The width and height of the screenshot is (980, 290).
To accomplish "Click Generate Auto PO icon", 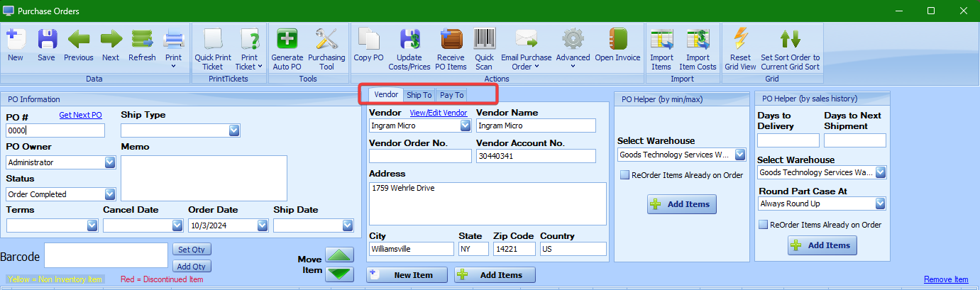I will tap(287, 40).
